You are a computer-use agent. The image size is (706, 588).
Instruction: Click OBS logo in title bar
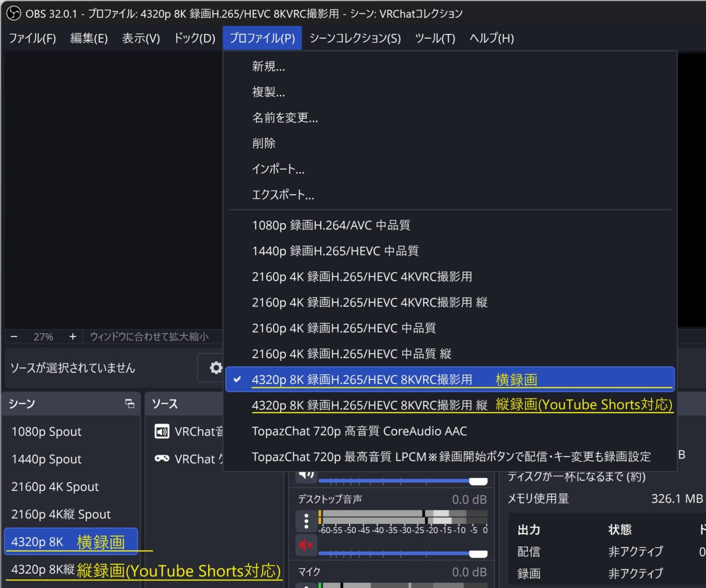[x=13, y=14]
